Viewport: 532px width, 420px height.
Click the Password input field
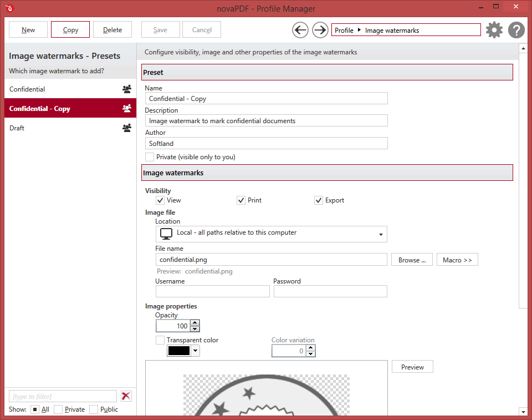click(330, 291)
